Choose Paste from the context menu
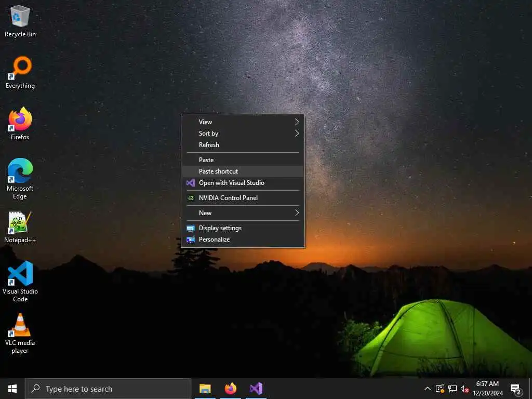The width and height of the screenshot is (532, 399). (243, 160)
